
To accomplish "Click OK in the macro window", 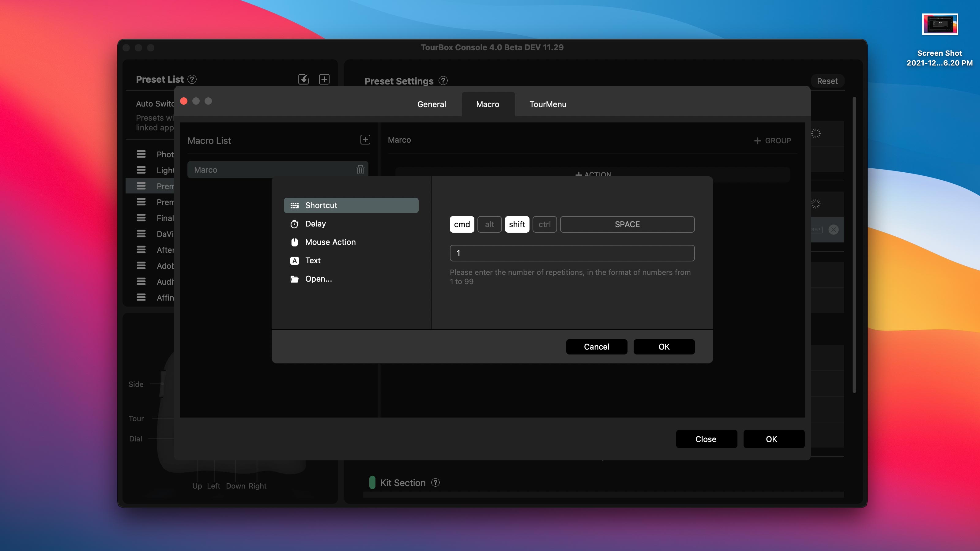I will coord(773,439).
